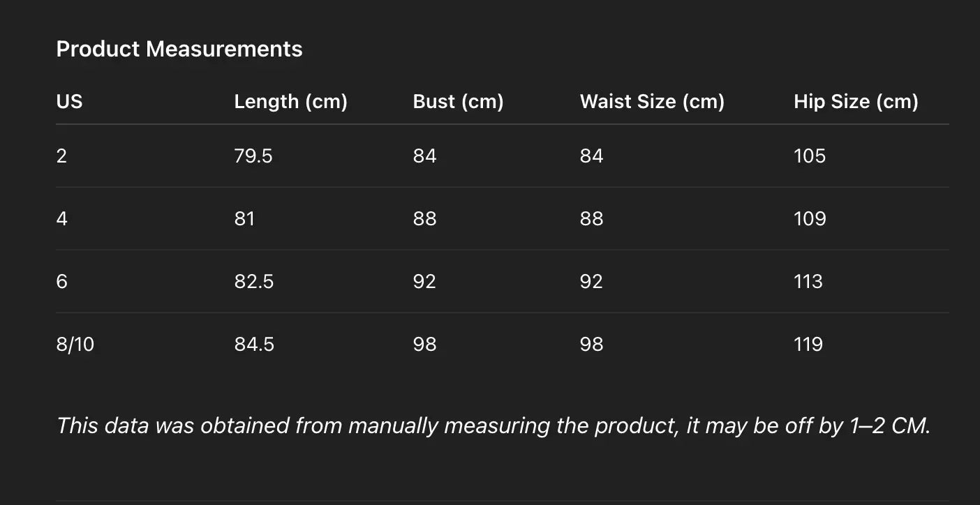Click US size 6 row label
The image size is (980, 505).
(61, 281)
